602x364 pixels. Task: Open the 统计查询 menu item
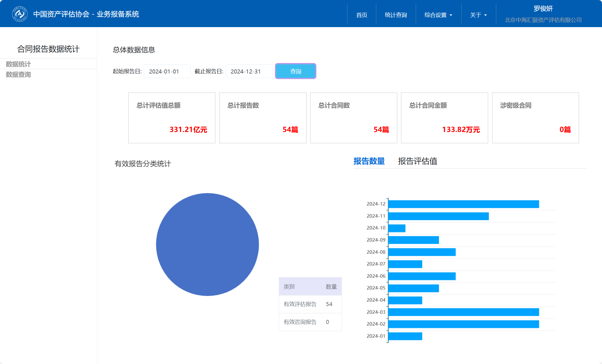(x=396, y=15)
